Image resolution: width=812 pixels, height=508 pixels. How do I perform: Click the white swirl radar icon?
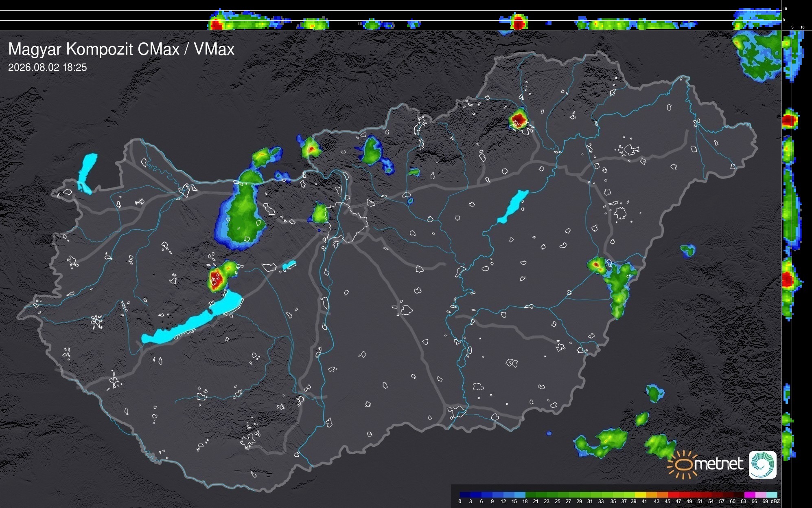763,465
